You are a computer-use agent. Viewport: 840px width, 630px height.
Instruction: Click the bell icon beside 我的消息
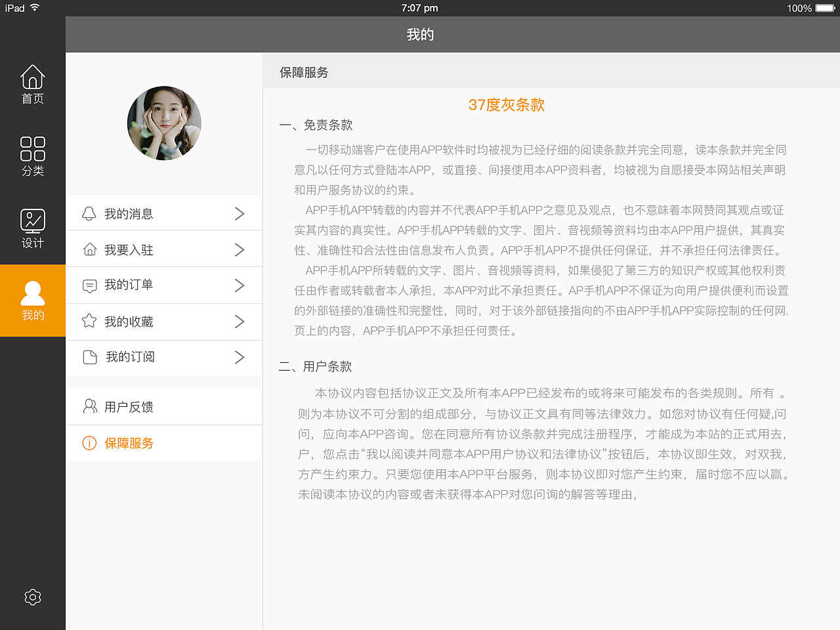click(x=89, y=213)
